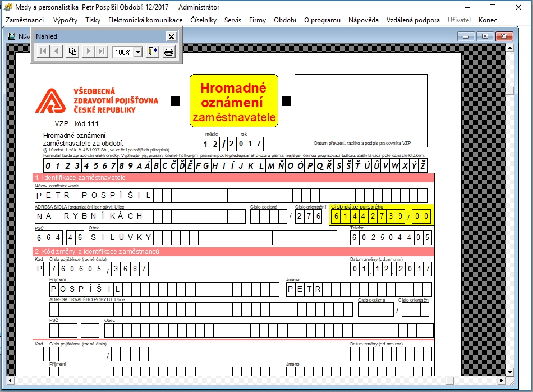Viewport: 533px width, 392px height.
Task: Click vertical scrollbar up arrow
Action: (x=509, y=48)
